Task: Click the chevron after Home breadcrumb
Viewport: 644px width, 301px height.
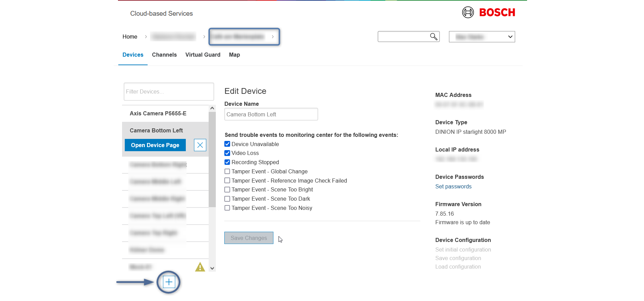Action: click(146, 37)
